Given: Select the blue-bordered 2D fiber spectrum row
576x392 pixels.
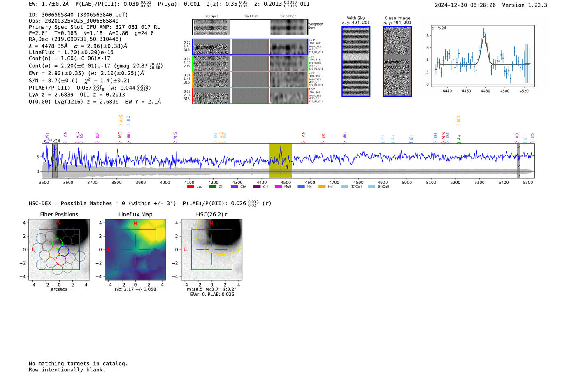Looking at the screenshot, I should (250, 47).
